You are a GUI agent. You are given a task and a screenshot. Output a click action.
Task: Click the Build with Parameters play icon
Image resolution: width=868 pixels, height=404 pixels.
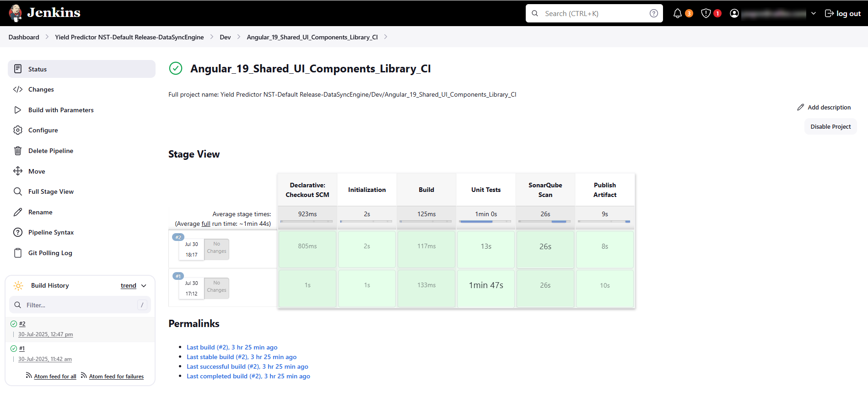(18, 110)
